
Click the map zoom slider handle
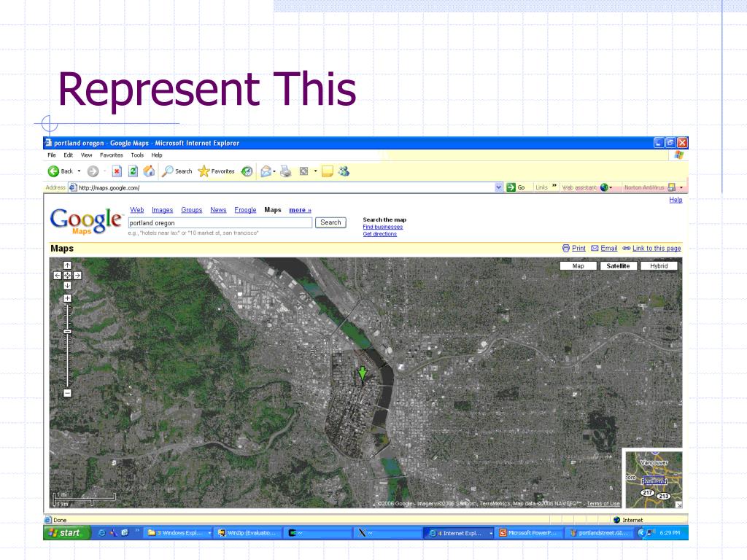[67, 332]
